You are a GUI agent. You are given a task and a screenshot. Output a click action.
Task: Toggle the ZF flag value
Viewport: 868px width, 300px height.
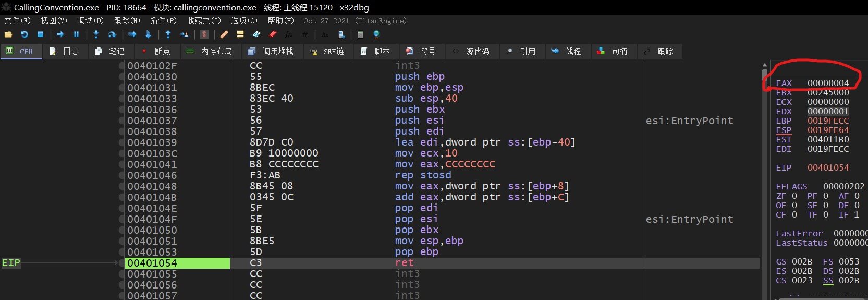pos(794,196)
